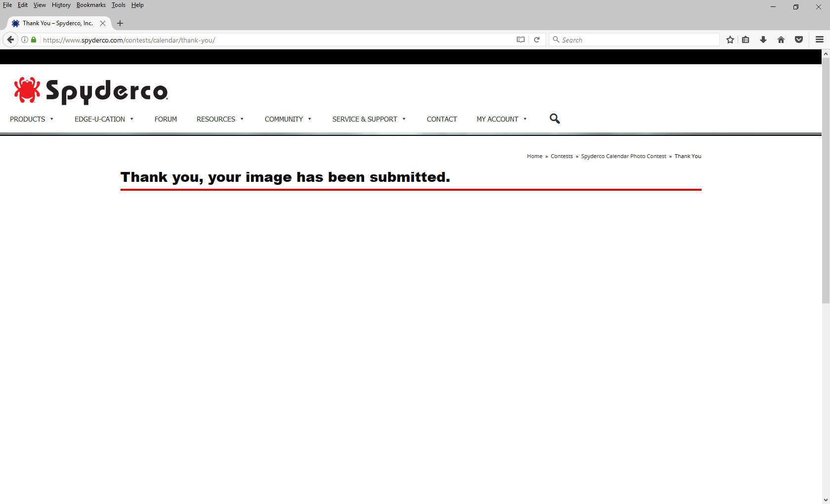Screen dimensions: 830x504
Task: Toggle reader view icon in address bar
Action: coord(520,40)
